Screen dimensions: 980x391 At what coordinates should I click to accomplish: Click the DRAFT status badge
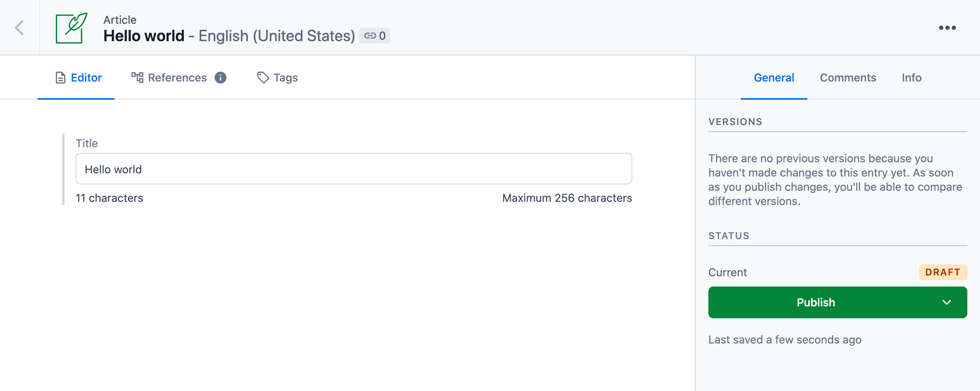pyautogui.click(x=943, y=272)
